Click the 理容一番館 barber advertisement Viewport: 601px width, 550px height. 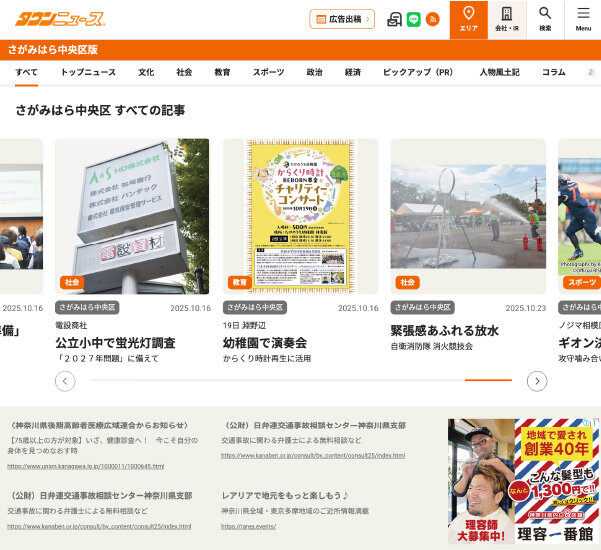pyautogui.click(x=524, y=481)
